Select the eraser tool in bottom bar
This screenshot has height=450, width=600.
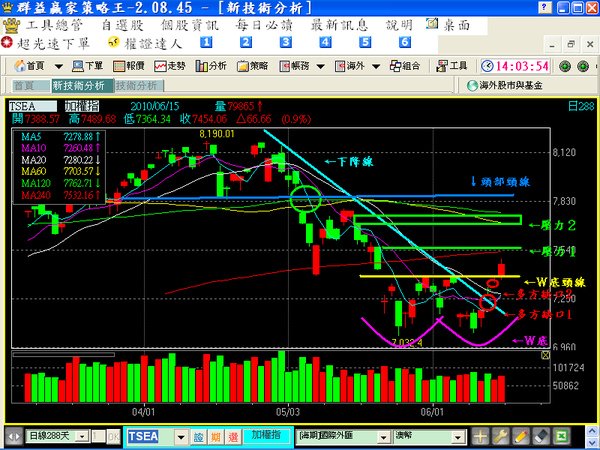(541, 436)
